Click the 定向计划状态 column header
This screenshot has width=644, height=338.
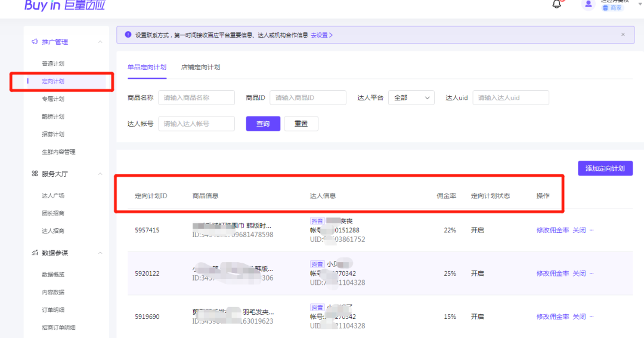pos(490,196)
